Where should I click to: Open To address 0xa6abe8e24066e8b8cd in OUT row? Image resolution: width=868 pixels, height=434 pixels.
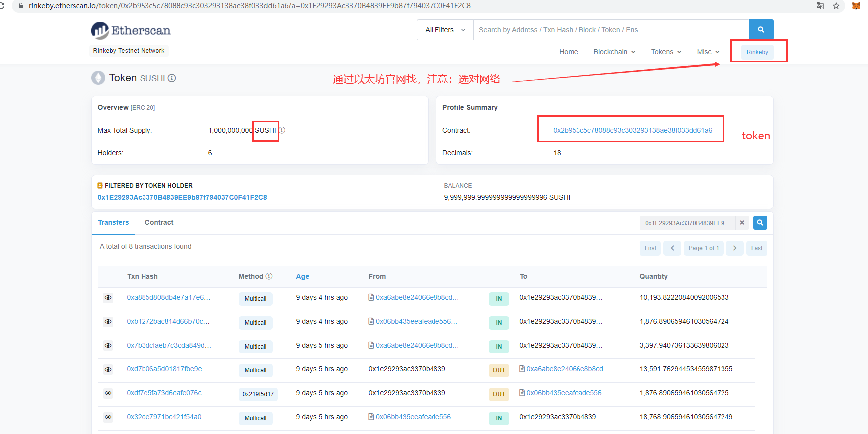(x=568, y=369)
